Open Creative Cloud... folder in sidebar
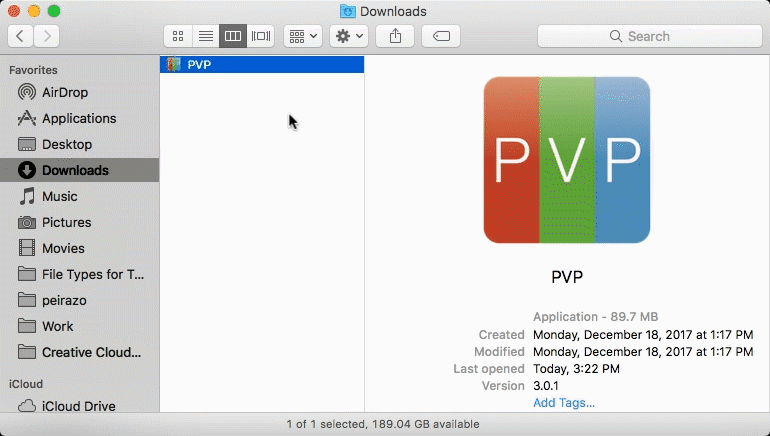770x436 pixels. 80,353
